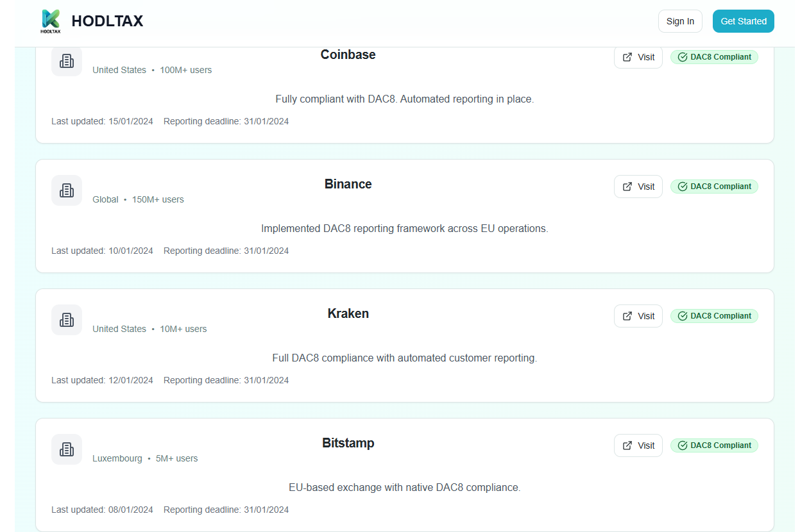Click 'EU-based exchange with native DAC8' description
Viewport: 809px width, 532px height.
405,487
